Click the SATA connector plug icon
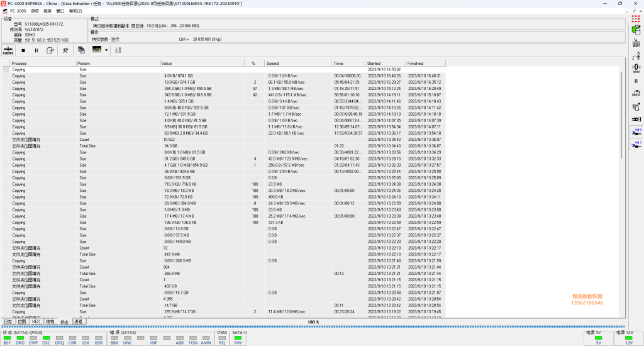Viewport: 644px width, 346px height. [x=636, y=120]
